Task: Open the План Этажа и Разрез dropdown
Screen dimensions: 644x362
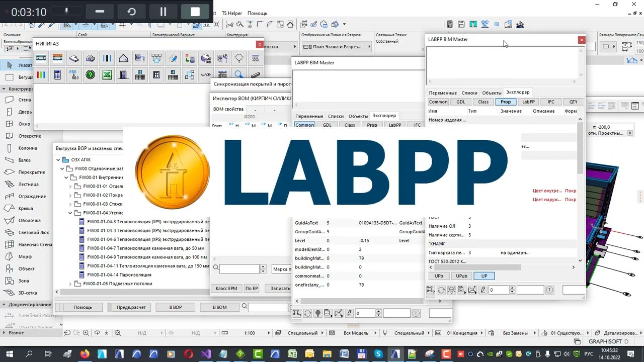Action: (337, 47)
